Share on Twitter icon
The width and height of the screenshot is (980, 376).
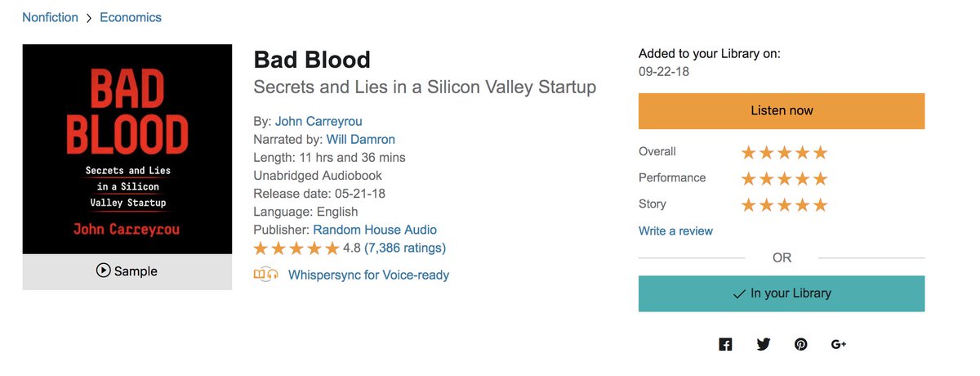point(764,344)
